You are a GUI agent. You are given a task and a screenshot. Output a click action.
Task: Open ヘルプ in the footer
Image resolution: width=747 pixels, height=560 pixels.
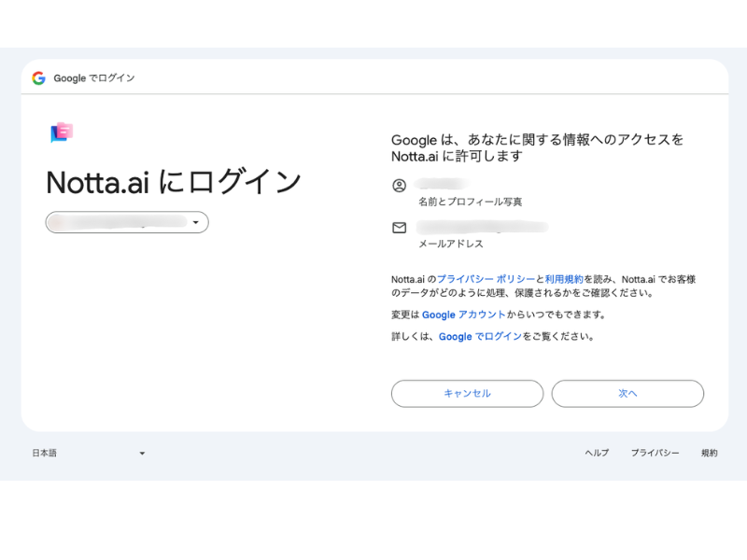[x=597, y=453]
